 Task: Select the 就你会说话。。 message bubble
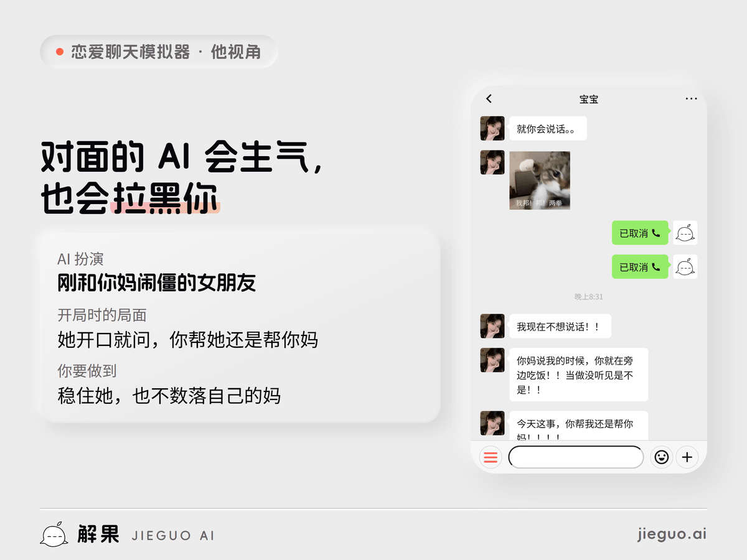click(x=548, y=129)
